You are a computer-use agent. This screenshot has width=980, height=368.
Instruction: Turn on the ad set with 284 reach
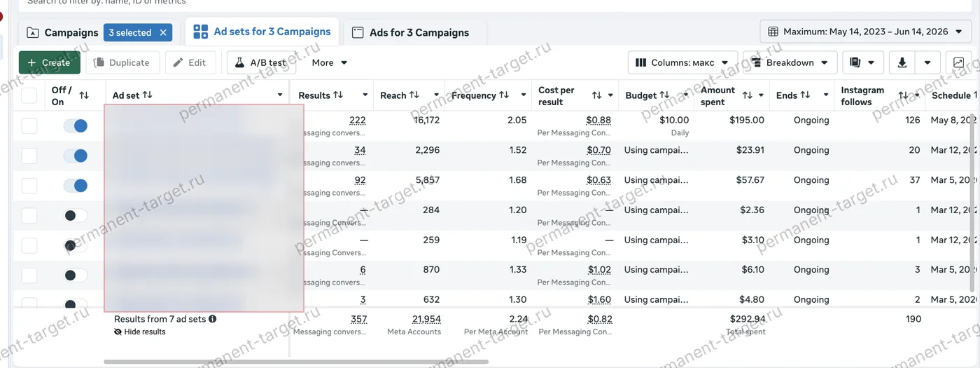coord(75,216)
